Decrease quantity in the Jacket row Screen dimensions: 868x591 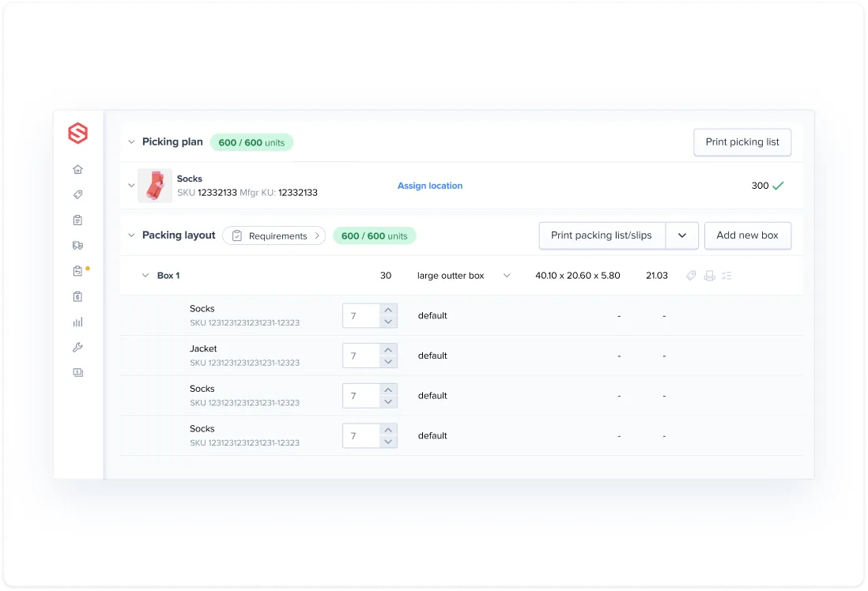(x=388, y=362)
